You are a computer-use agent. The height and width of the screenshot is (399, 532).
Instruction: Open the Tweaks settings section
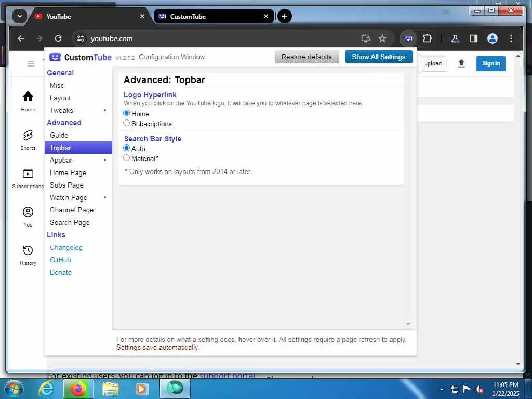tap(78, 110)
